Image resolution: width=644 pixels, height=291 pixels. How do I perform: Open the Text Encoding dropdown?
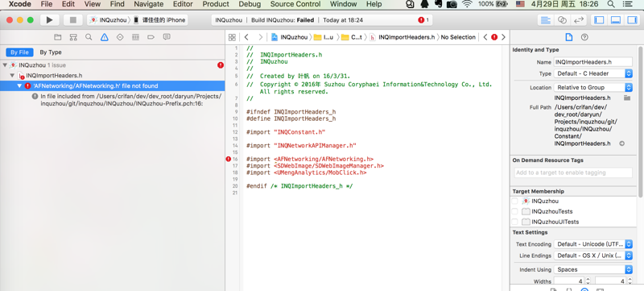(593, 244)
